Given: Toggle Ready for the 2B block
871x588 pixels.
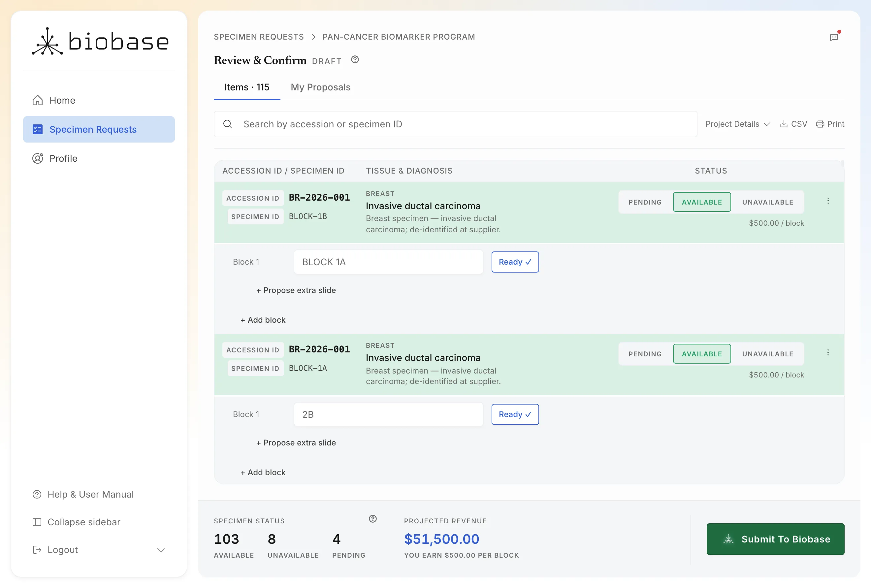Looking at the screenshot, I should (x=515, y=414).
